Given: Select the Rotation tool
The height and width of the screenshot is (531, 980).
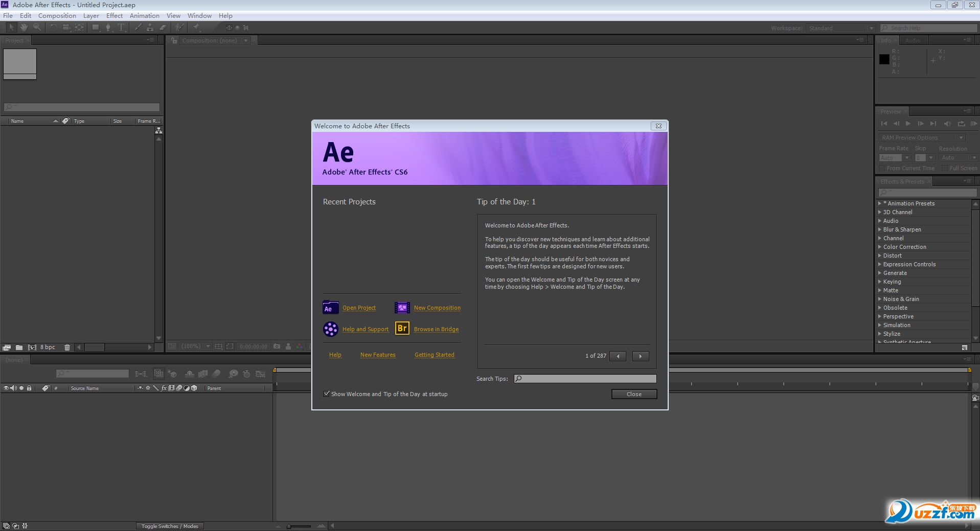Looking at the screenshot, I should (53, 27).
